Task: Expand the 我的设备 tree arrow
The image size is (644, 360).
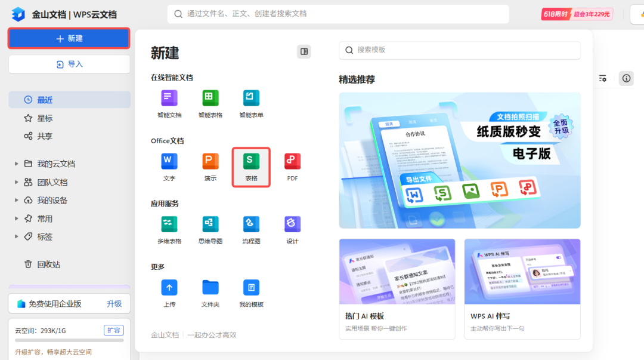Action: point(17,200)
